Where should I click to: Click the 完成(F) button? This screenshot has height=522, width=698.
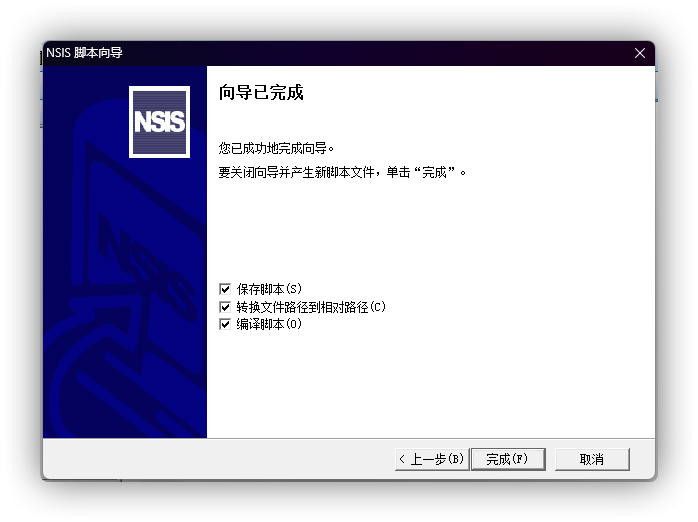(508, 459)
